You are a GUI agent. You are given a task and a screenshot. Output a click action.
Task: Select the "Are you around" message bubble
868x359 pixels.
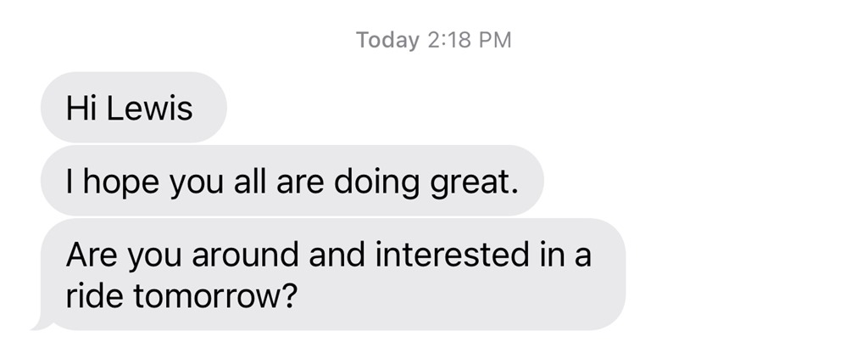point(332,274)
